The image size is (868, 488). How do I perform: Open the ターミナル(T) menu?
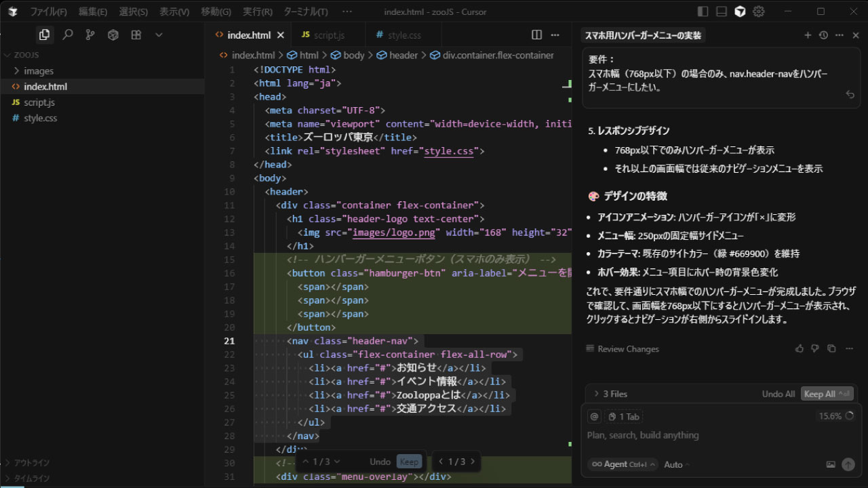[305, 12]
